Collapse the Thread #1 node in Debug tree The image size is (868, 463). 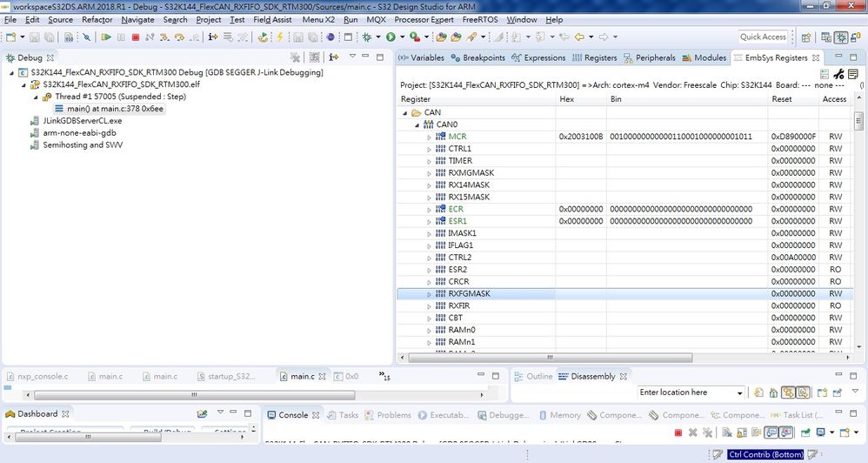point(36,97)
